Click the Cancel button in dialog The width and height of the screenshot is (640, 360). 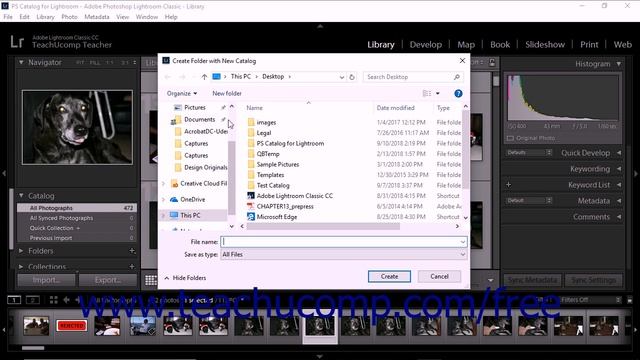coord(439,276)
